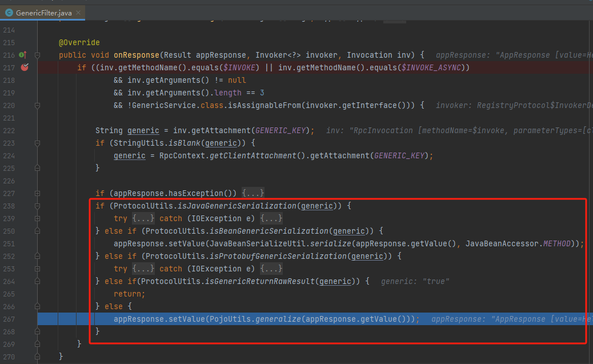Click line number 222 in the gutter
Viewport: 593px width, 364px height.
[x=9, y=130]
